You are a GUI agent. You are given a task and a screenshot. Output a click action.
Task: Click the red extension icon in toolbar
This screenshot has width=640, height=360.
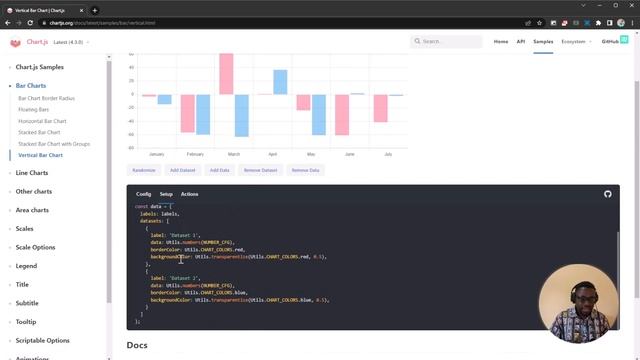564,23
